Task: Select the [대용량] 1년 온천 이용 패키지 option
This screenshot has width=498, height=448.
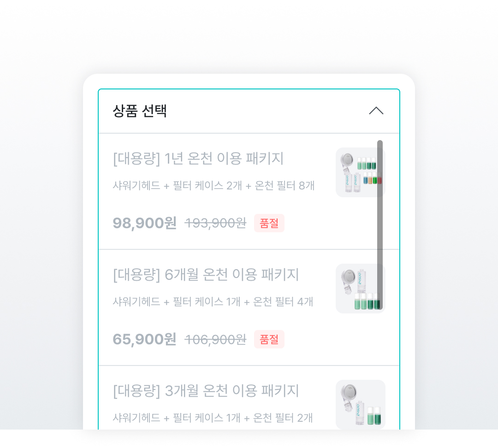Action: coord(198,159)
